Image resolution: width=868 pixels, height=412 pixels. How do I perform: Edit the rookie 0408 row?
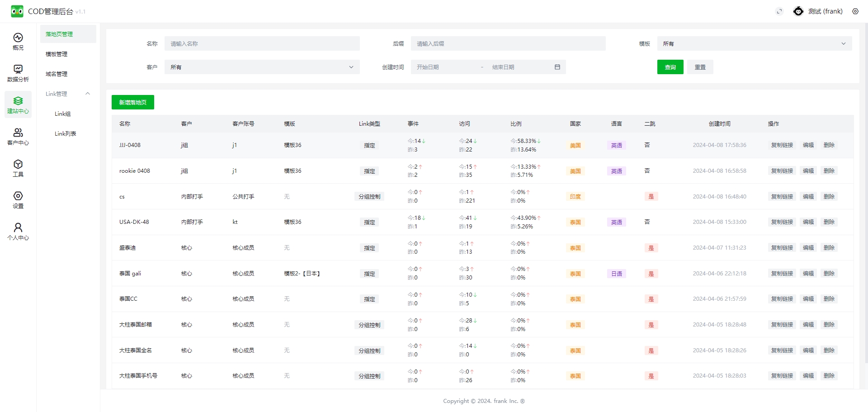(808, 171)
